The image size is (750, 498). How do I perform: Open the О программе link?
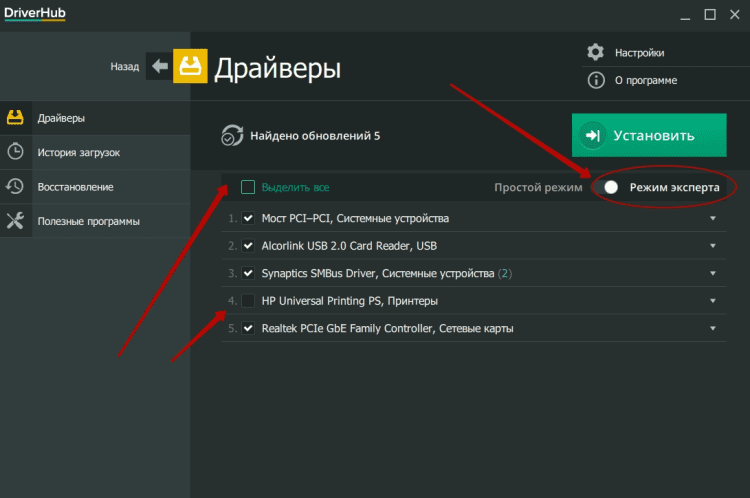click(645, 80)
